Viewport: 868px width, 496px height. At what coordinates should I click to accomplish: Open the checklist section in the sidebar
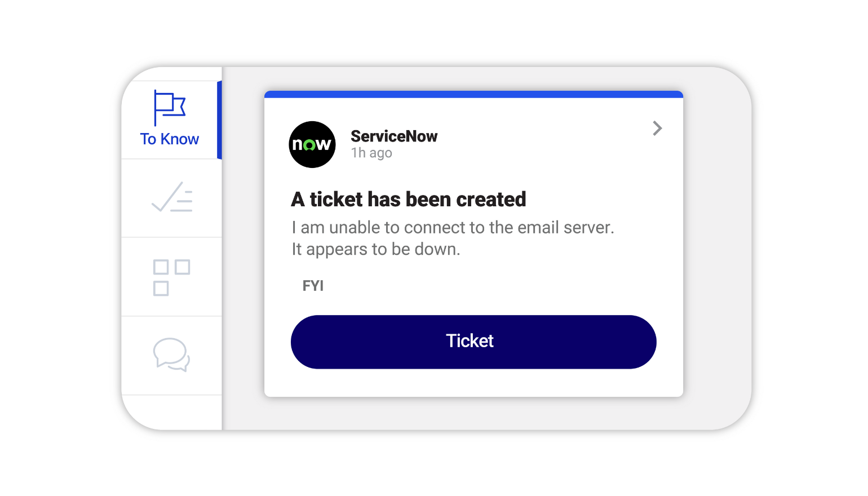171,197
